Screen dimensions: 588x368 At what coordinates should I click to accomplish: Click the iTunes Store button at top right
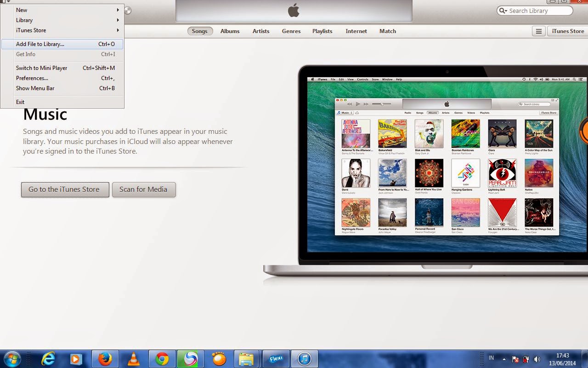[x=568, y=31]
